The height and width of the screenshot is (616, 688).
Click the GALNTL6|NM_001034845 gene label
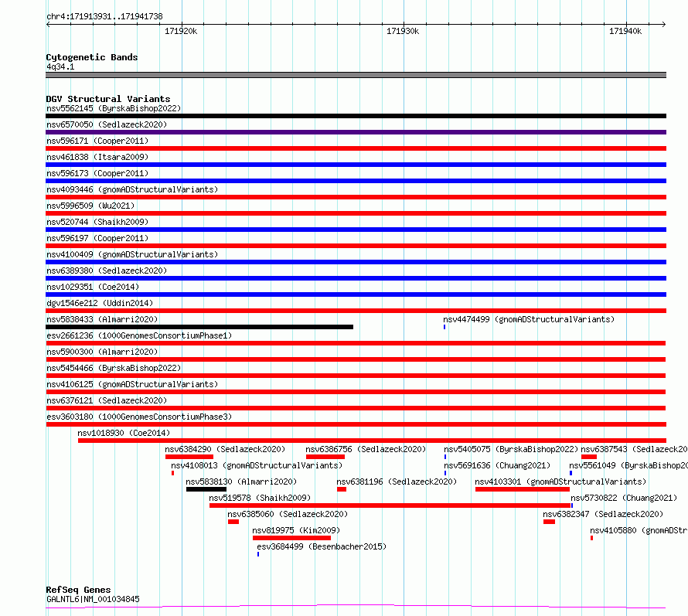[93, 599]
